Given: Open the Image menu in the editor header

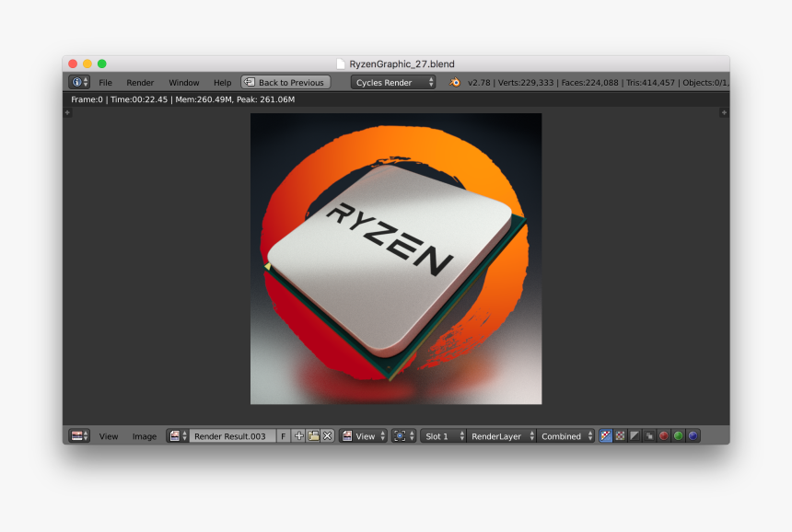Looking at the screenshot, I should point(145,435).
